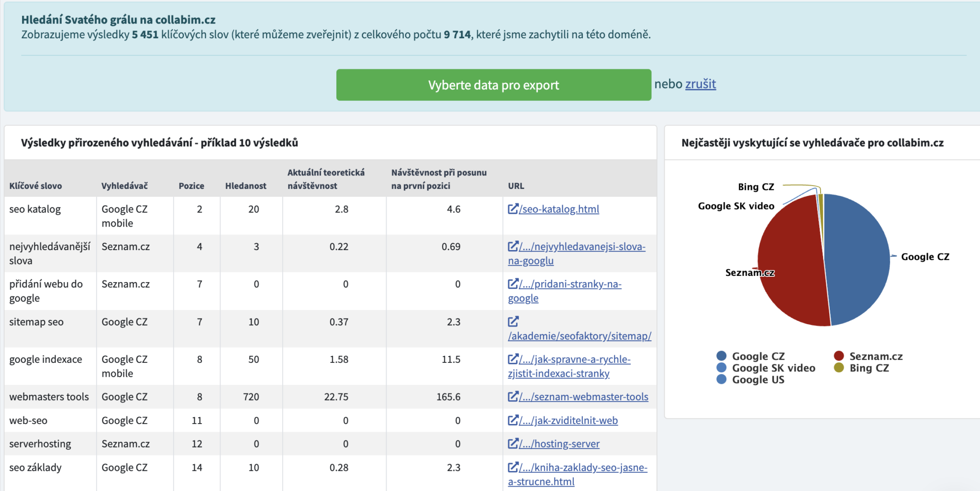The width and height of the screenshot is (980, 491).
Task: Click external link icon for nejvyhledavanejsi-slova-na-googlu
Action: click(x=513, y=246)
